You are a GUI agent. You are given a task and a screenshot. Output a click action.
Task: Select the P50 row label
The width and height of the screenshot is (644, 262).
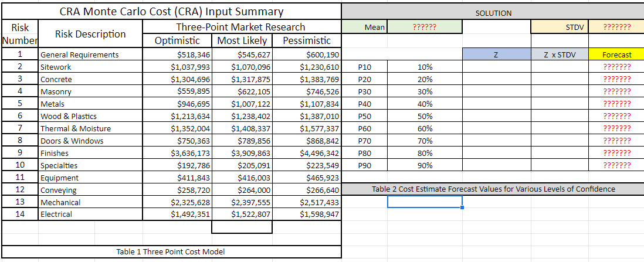pyautogui.click(x=364, y=116)
